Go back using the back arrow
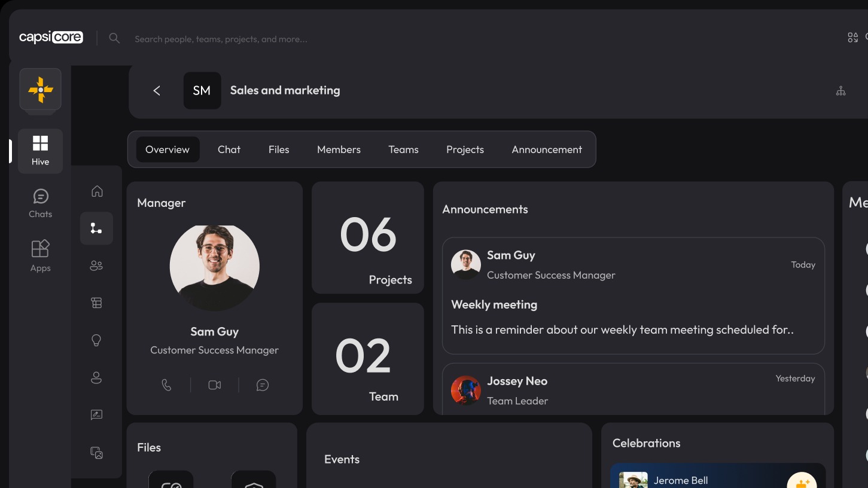 pyautogui.click(x=157, y=90)
